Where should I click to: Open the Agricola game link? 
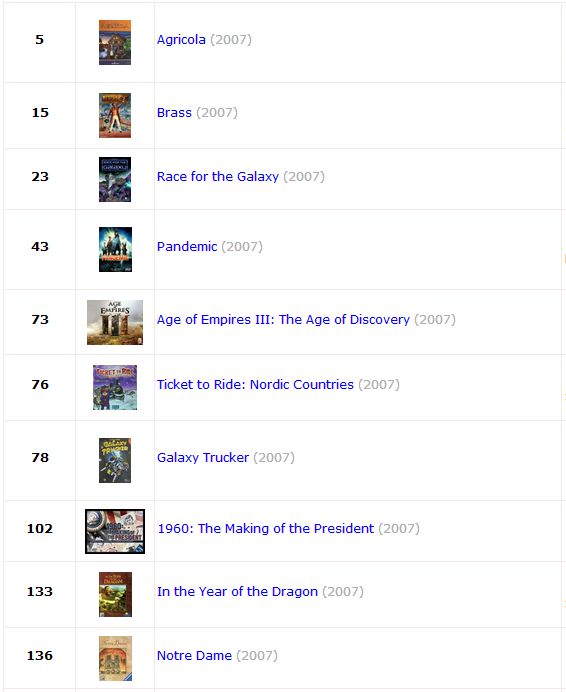click(x=181, y=40)
